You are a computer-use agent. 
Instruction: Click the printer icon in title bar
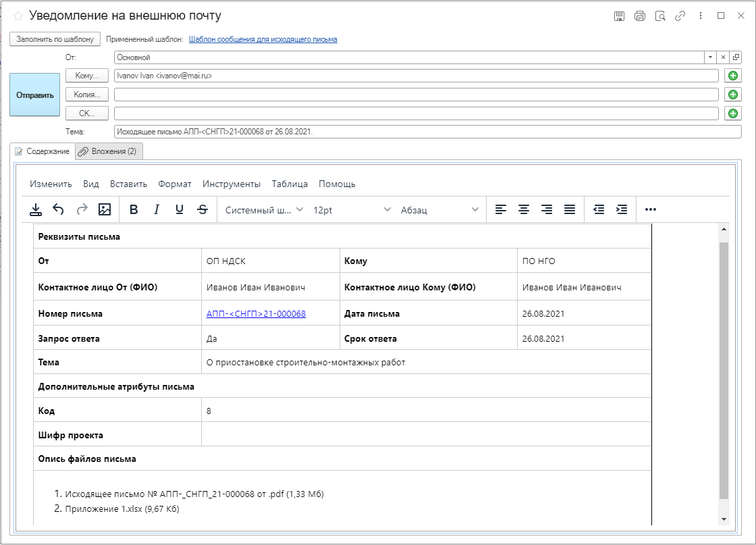coord(640,16)
